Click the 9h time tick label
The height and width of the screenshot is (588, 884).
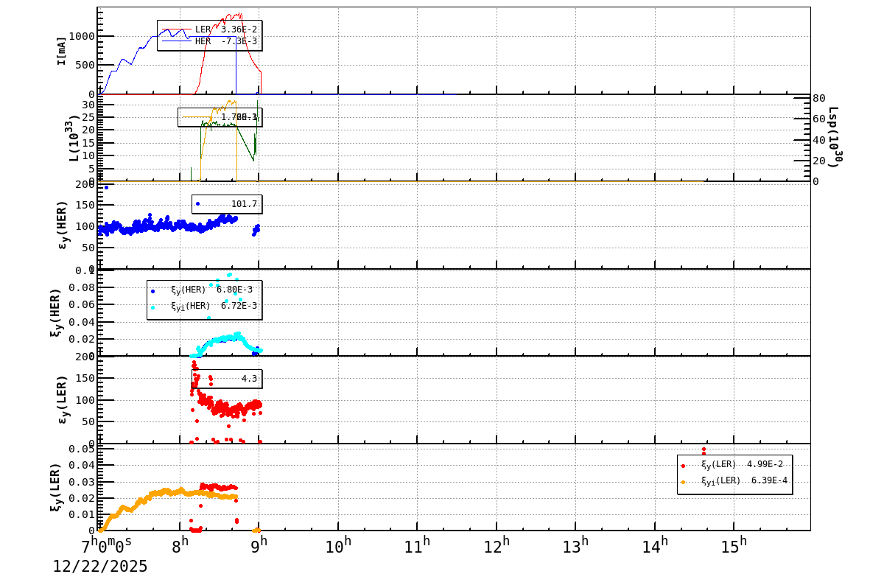click(x=259, y=545)
